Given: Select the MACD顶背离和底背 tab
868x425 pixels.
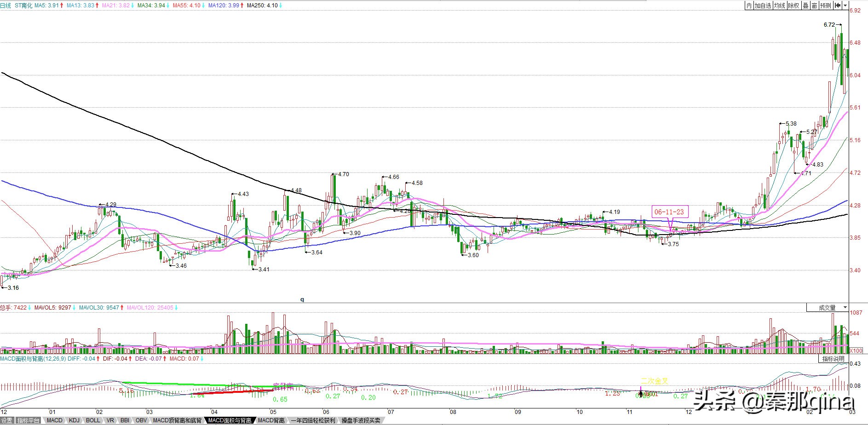Looking at the screenshot, I should (x=177, y=420).
